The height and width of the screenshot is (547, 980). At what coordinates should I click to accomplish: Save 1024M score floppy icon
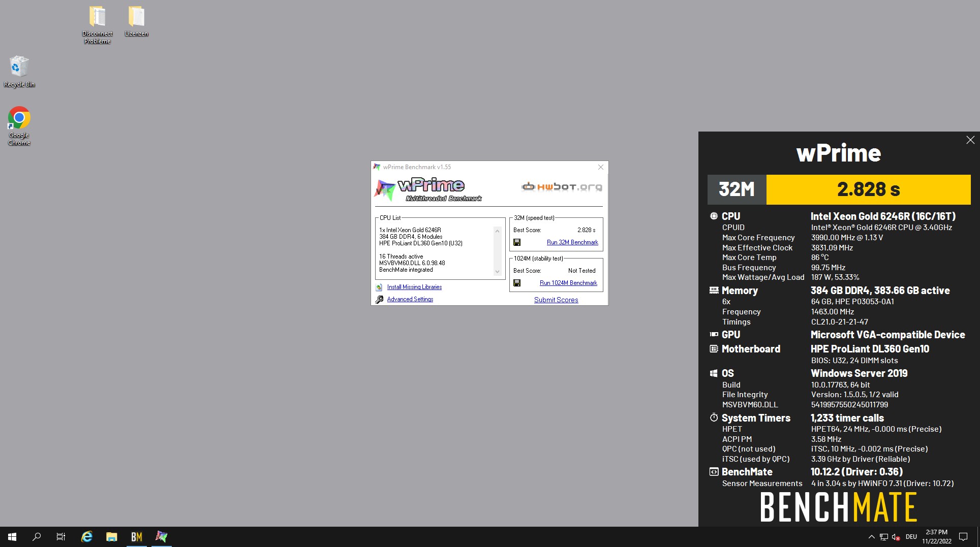coord(517,283)
